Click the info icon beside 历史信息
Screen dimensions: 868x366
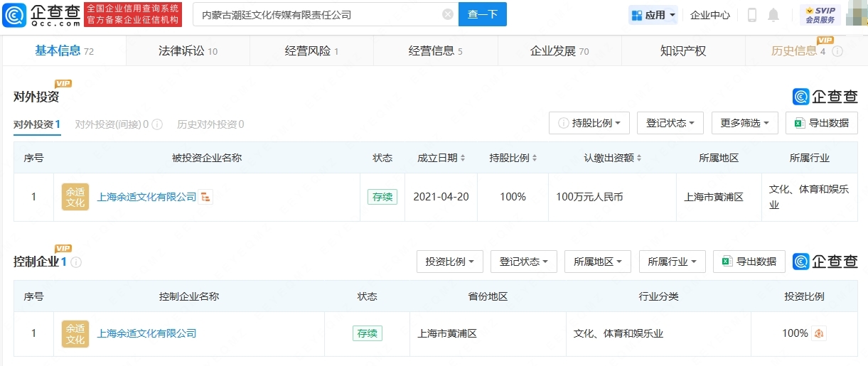click(x=837, y=51)
